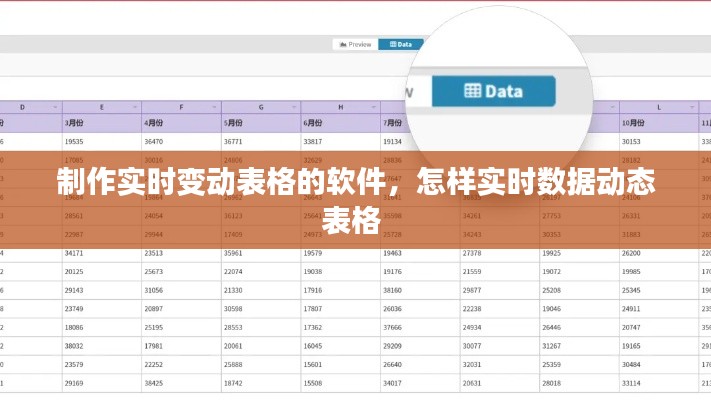Select the cell containing 38425
This screenshot has height=400, width=711.
point(154,382)
